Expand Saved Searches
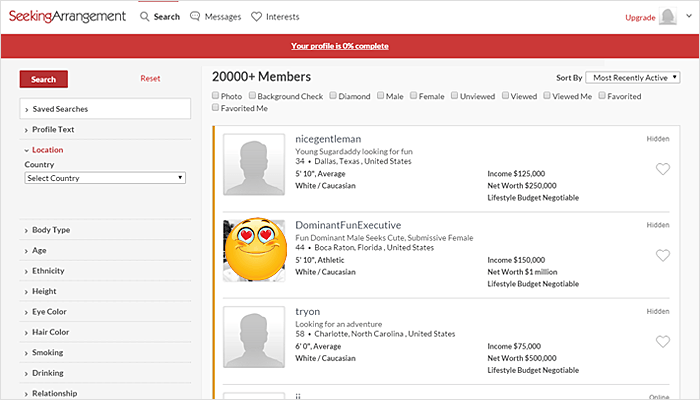 [105, 109]
